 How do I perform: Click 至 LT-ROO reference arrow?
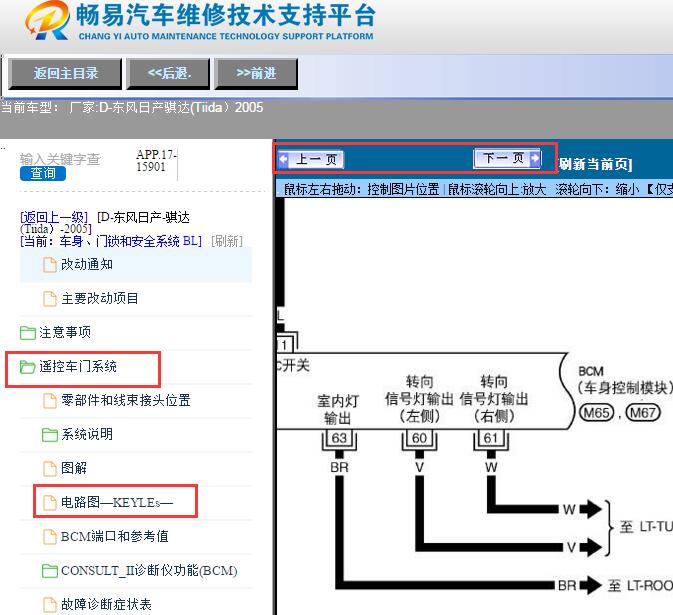(x=591, y=585)
